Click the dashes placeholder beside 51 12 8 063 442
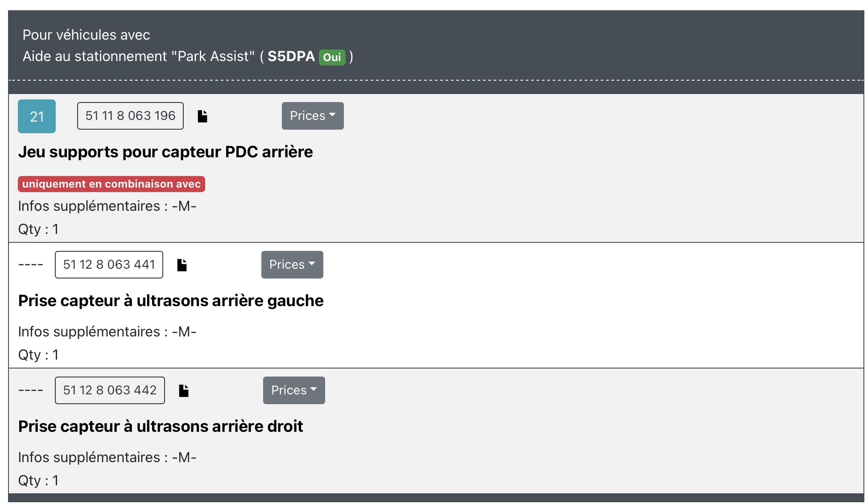The height and width of the screenshot is (504, 867). [31, 390]
